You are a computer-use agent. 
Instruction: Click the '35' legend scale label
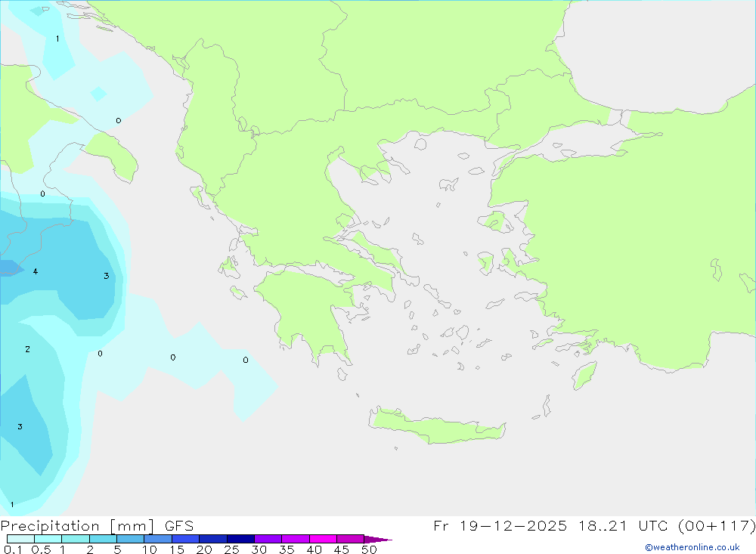click(x=287, y=549)
